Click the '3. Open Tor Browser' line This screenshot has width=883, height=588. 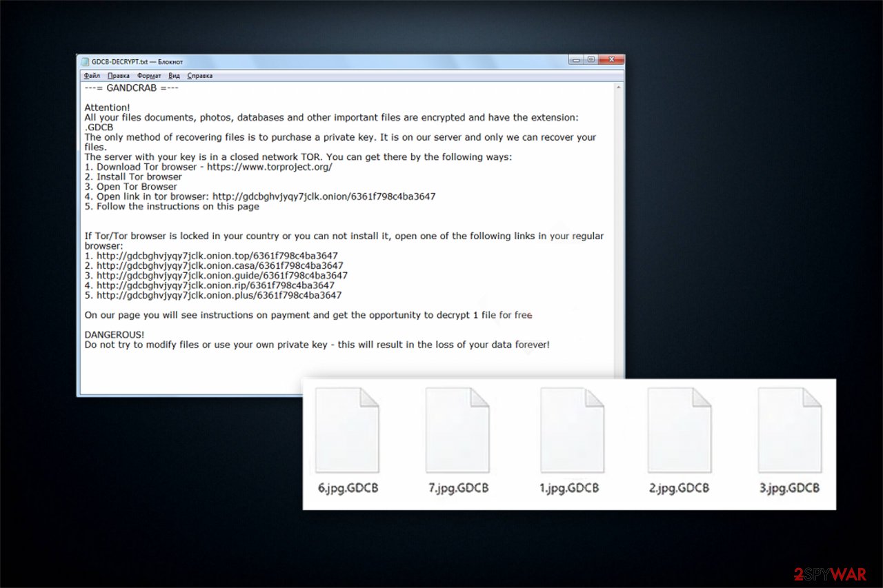coord(131,187)
